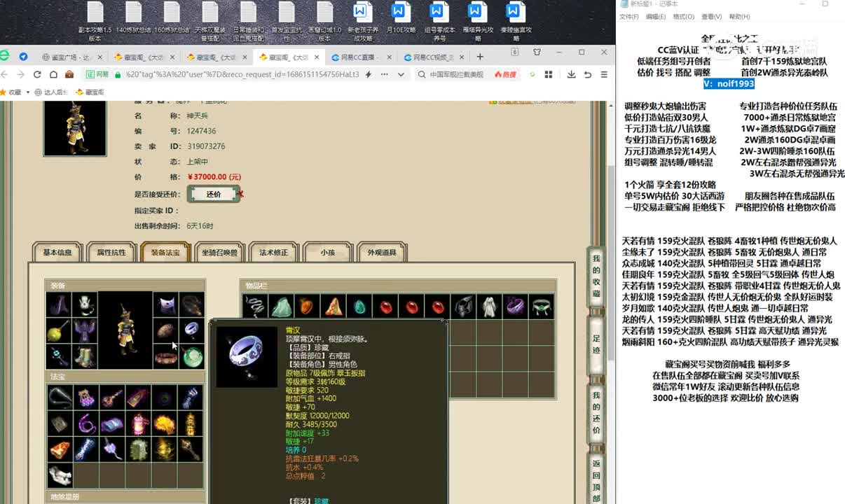Screen dimensions: 845x504
Task: Select the pink lantern treasure icon
Action: tap(138, 423)
